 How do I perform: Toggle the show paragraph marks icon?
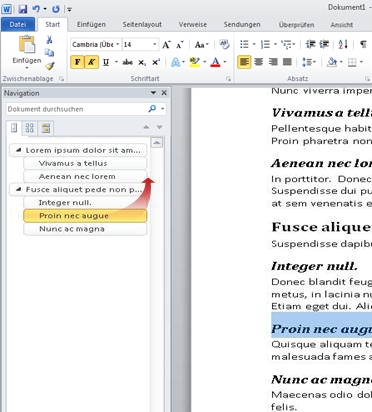[363, 44]
